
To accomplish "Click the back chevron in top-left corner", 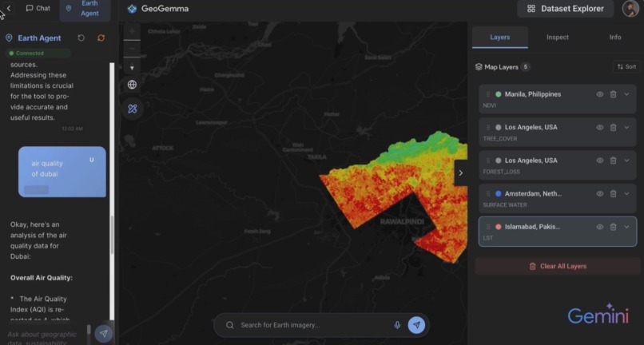I will tap(8, 8).
